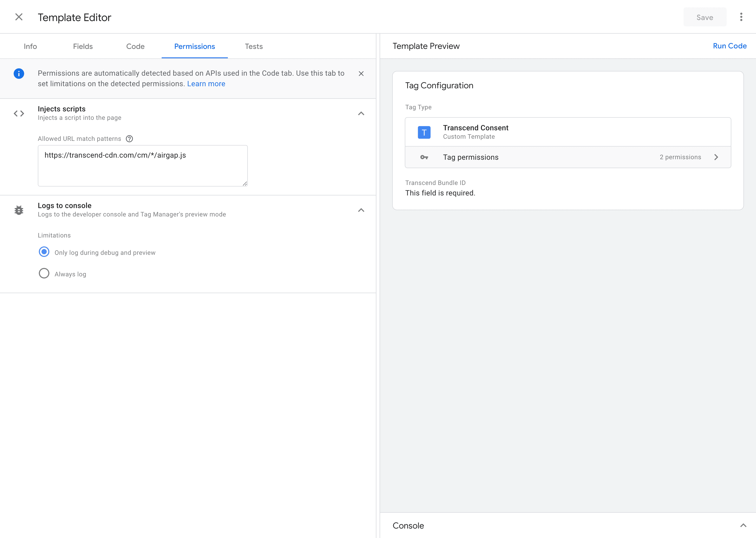The height and width of the screenshot is (538, 756).
Task: Expand Tag permissions details
Action: click(x=717, y=157)
